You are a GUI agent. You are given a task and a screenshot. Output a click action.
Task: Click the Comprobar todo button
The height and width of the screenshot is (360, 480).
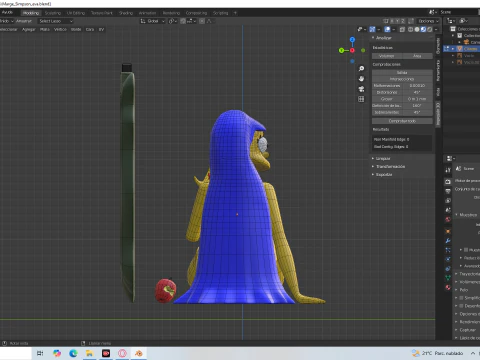click(x=402, y=121)
